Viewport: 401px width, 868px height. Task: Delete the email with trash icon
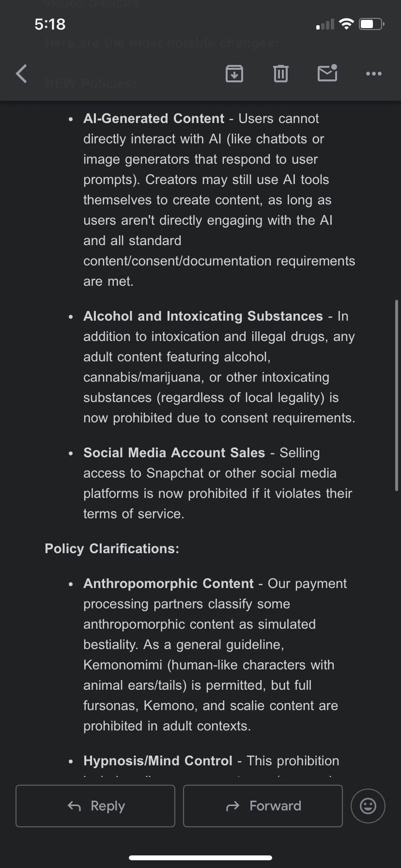coord(280,74)
